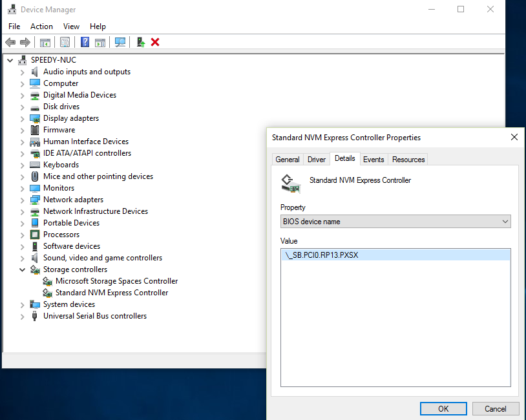This screenshot has width=526, height=420.
Task: Collapse the SPEEDY-NUC root node
Action: point(10,60)
